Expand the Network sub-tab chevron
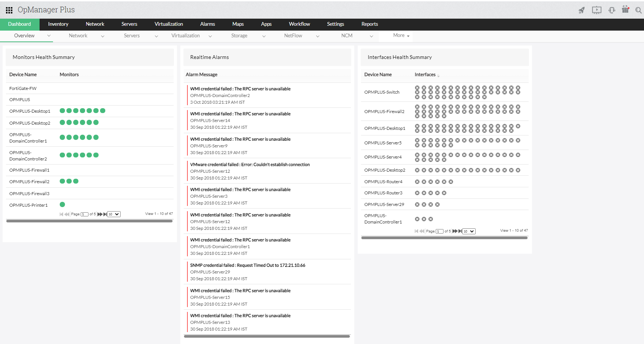The width and height of the screenshot is (644, 344). tap(103, 36)
